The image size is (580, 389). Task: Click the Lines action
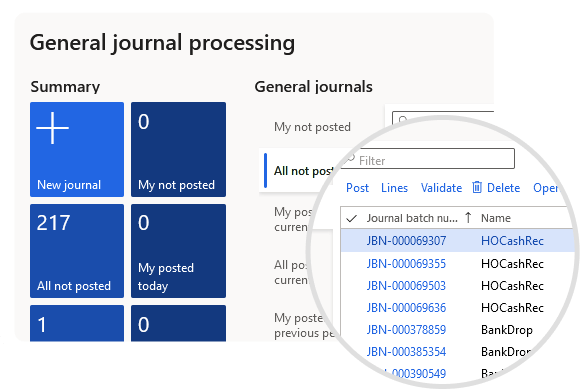(x=394, y=188)
